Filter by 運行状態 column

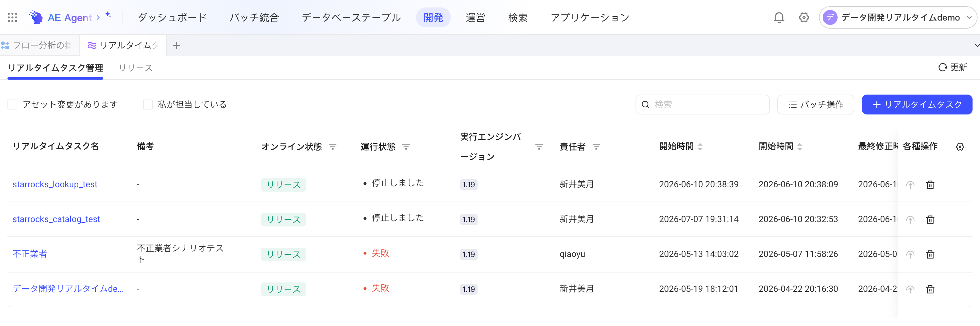tap(406, 147)
